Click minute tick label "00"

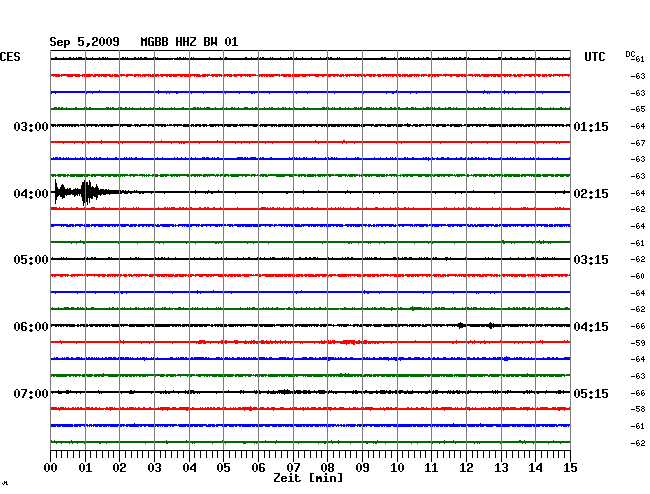coord(51,468)
